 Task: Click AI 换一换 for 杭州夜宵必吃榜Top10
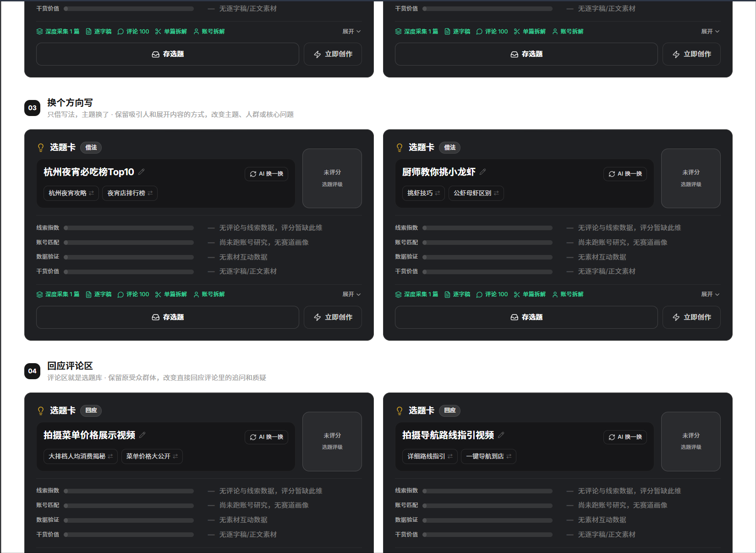coord(266,174)
